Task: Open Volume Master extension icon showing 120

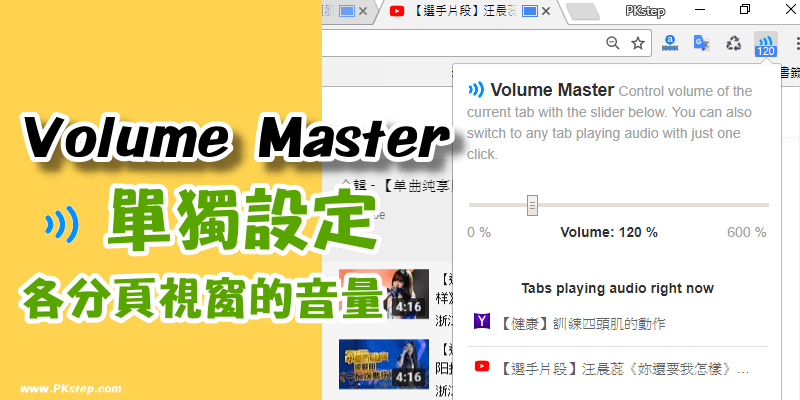Action: tap(766, 44)
